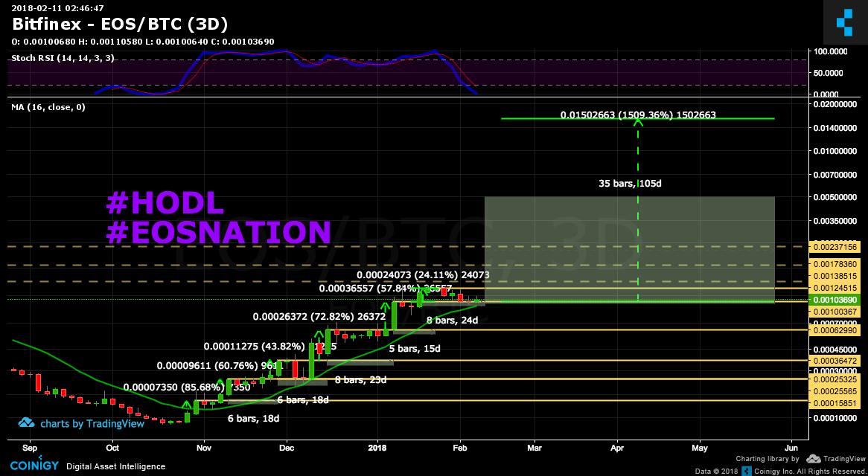868x476 pixels.
Task: Click the 'Apr' label on time axis
Action: coord(617,447)
